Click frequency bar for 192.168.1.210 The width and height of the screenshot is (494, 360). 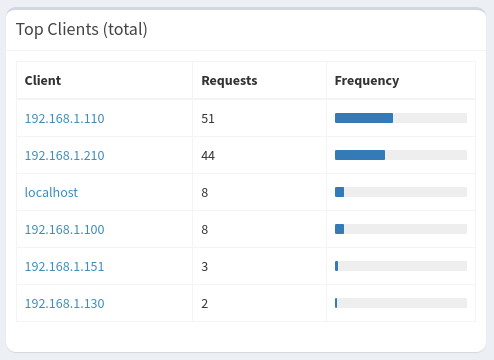pos(401,155)
